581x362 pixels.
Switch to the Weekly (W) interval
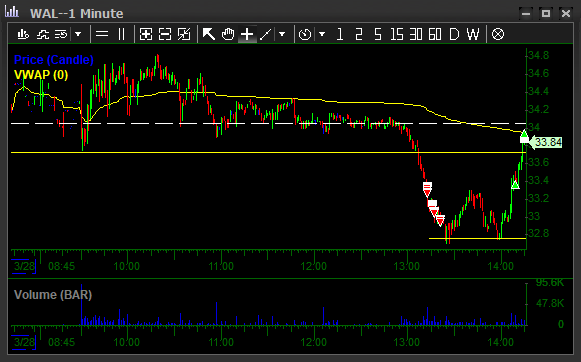(x=473, y=34)
